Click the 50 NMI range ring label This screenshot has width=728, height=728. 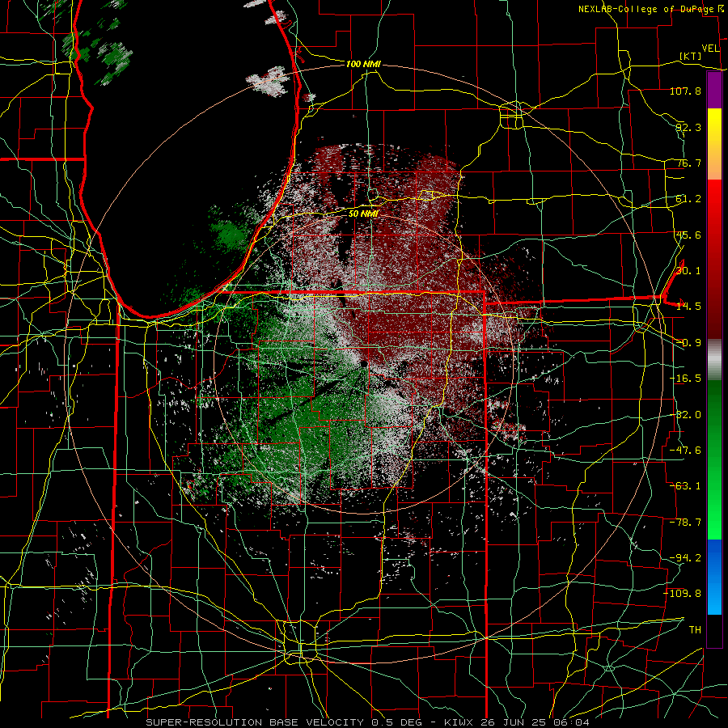pyautogui.click(x=363, y=214)
